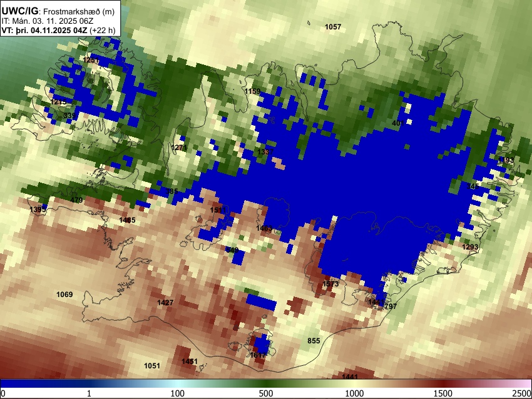Click the title text 'UWC/IG: Frostmarkshæð (m)'
532x399 pixels.
point(58,11)
